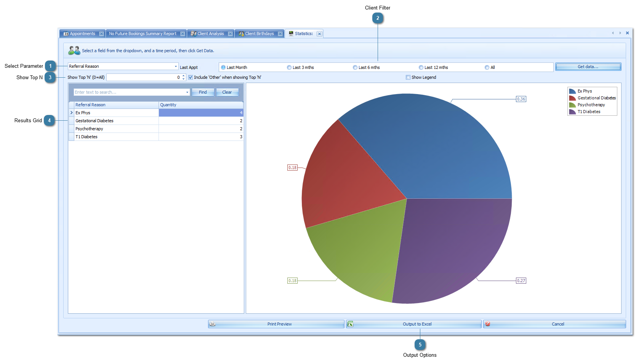Select the Last 6 mths radio button
The height and width of the screenshot is (364, 636).
point(355,67)
